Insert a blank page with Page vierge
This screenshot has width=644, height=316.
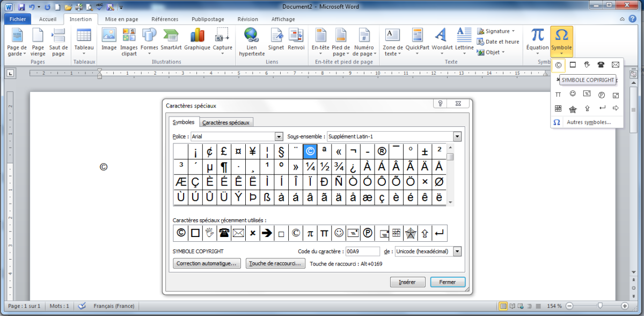pos(38,42)
